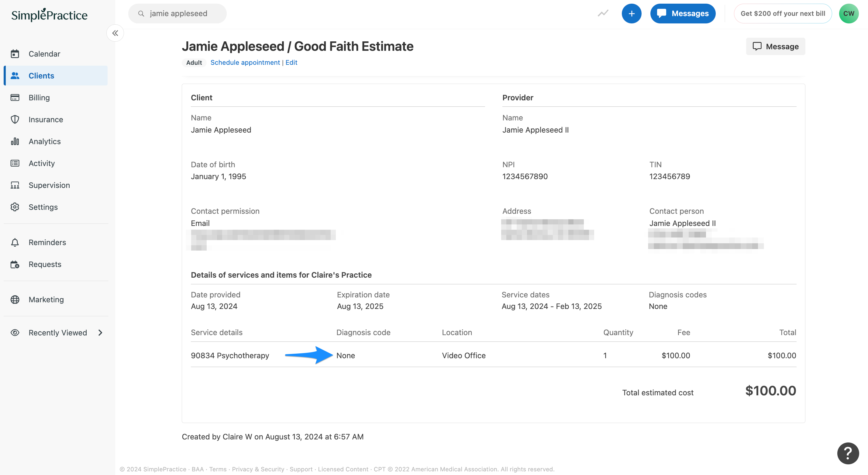Click the Recently Viewed eye icon
The width and height of the screenshot is (868, 475).
click(15, 332)
